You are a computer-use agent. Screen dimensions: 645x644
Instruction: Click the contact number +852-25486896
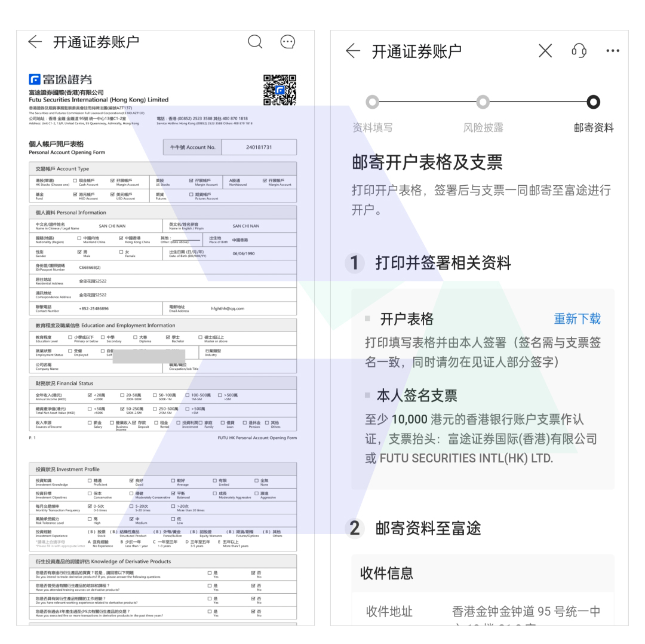point(94,309)
